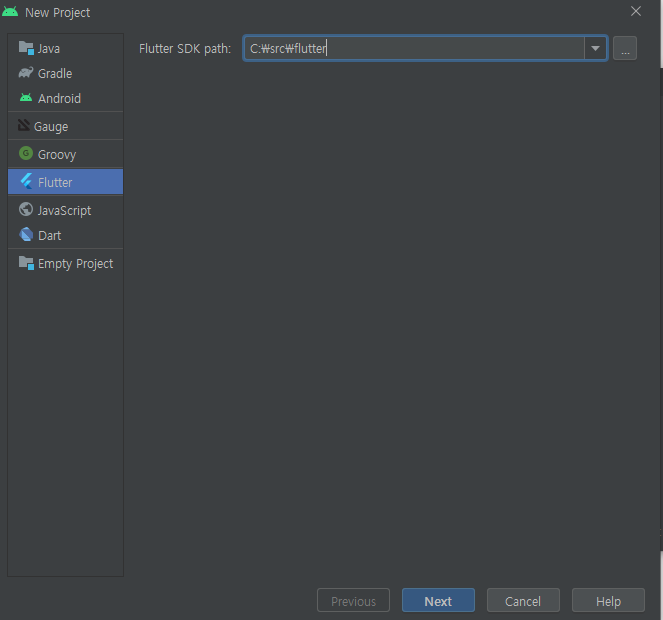Choose Flutter project type
Image resolution: width=663 pixels, height=620 pixels.
point(66,182)
